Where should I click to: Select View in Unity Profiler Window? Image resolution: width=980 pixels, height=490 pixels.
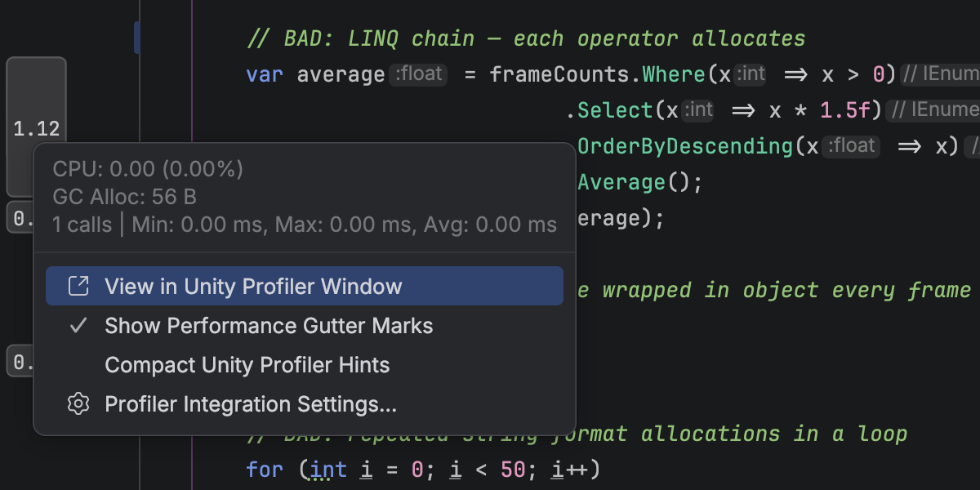253,287
